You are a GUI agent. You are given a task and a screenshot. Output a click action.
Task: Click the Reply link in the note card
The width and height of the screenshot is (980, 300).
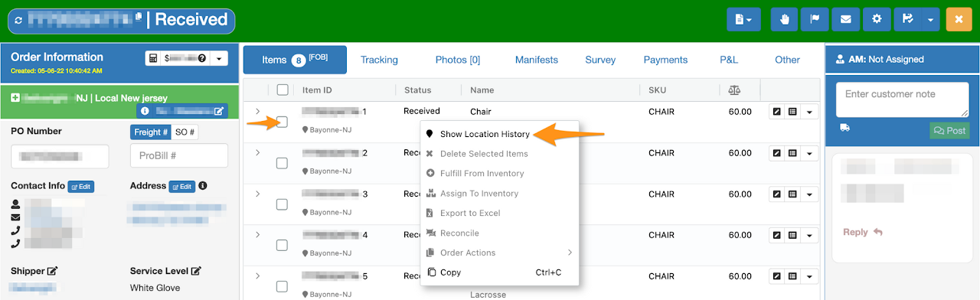pos(863,232)
